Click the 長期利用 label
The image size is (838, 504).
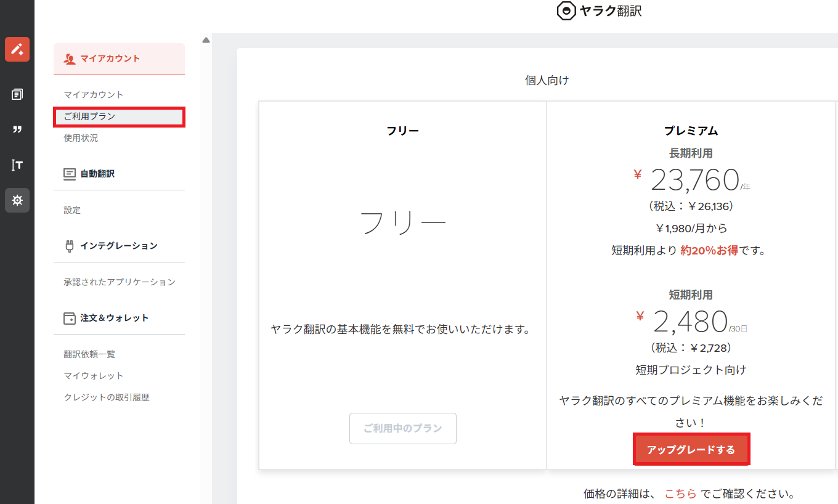pyautogui.click(x=691, y=153)
